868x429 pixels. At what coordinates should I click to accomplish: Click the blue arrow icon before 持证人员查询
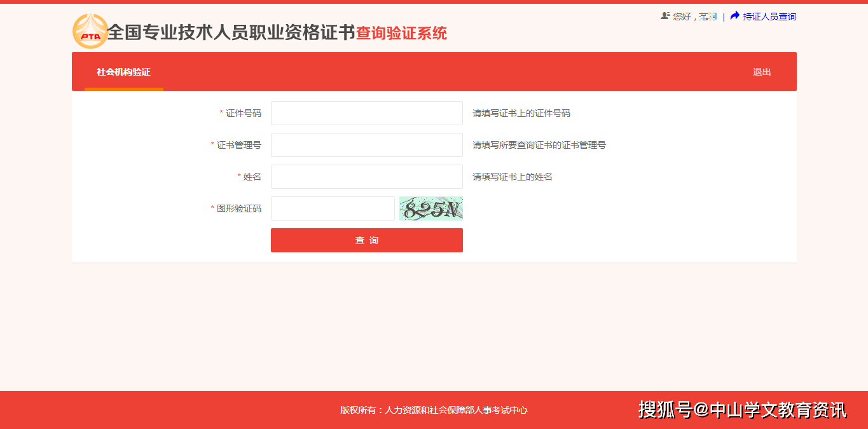(735, 16)
